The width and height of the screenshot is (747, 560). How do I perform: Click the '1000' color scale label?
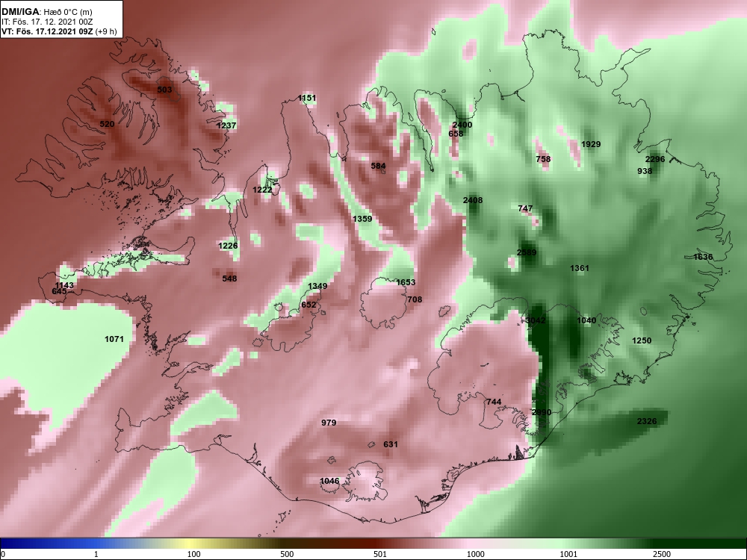[476, 554]
